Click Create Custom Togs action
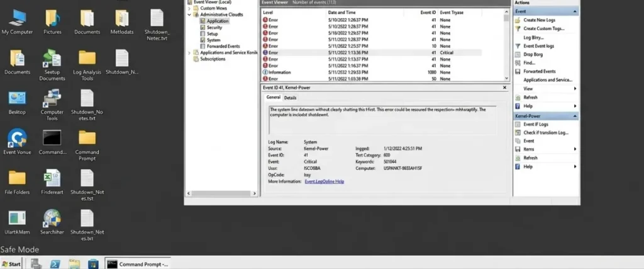 pos(544,29)
